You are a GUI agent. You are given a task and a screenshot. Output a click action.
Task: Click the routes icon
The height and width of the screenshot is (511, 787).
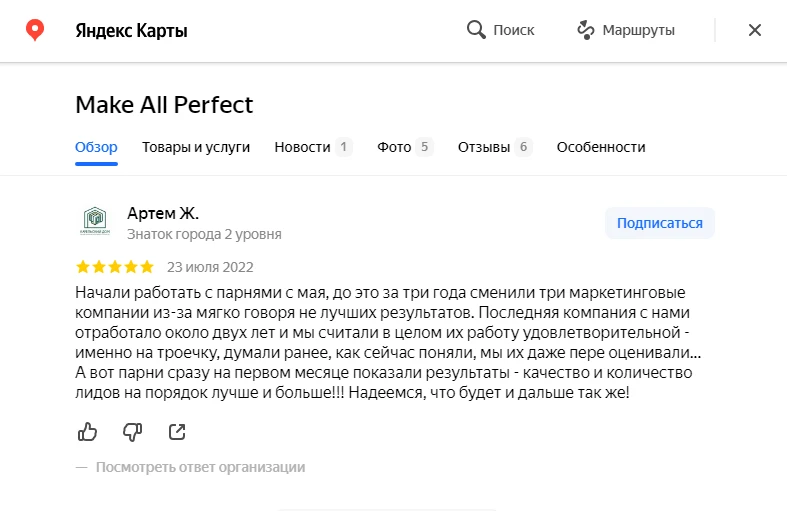pos(586,30)
